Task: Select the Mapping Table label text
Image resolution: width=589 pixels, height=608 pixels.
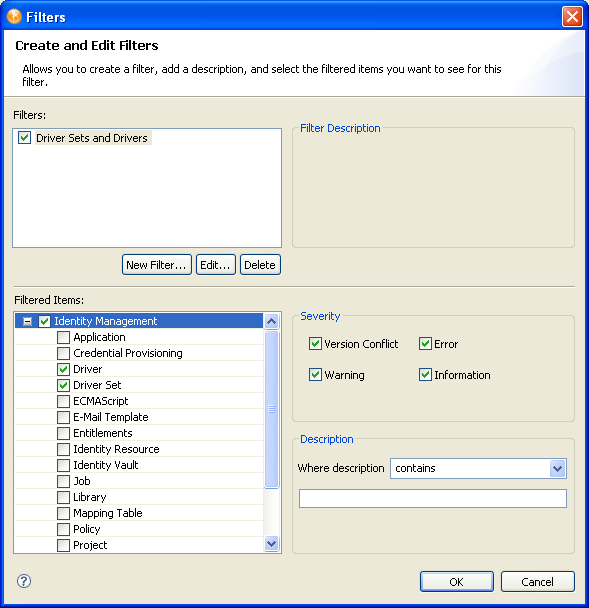Action: click(x=108, y=513)
